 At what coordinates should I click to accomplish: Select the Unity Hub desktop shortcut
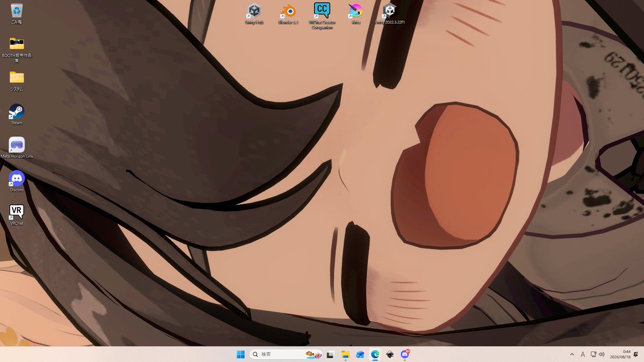click(254, 13)
